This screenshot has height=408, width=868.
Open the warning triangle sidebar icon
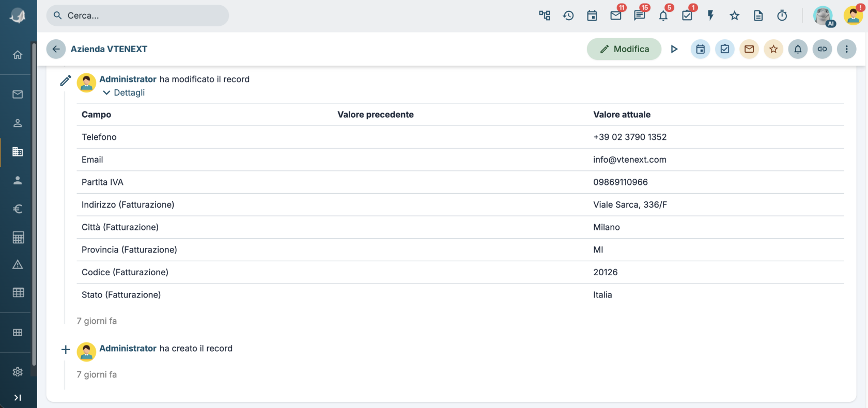[x=18, y=264]
